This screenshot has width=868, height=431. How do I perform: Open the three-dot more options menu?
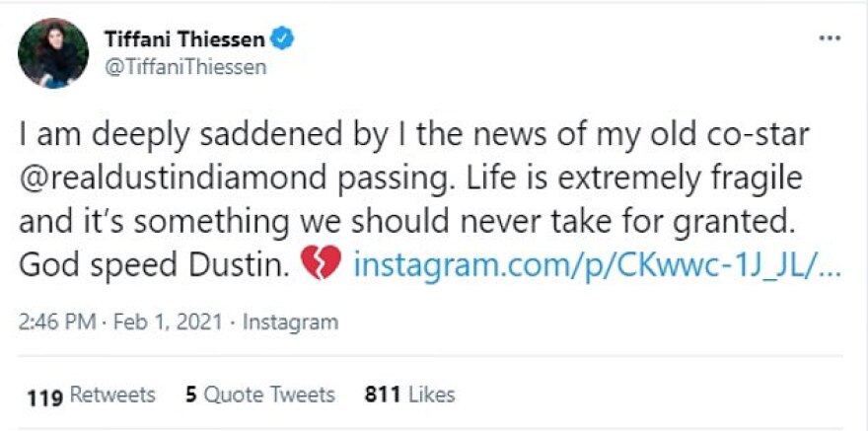830,38
